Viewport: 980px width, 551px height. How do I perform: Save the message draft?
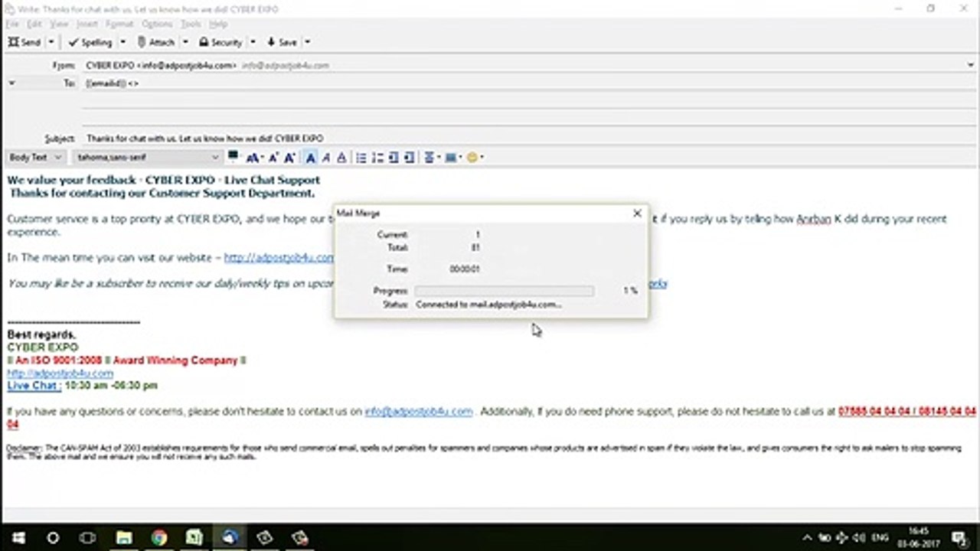[282, 42]
